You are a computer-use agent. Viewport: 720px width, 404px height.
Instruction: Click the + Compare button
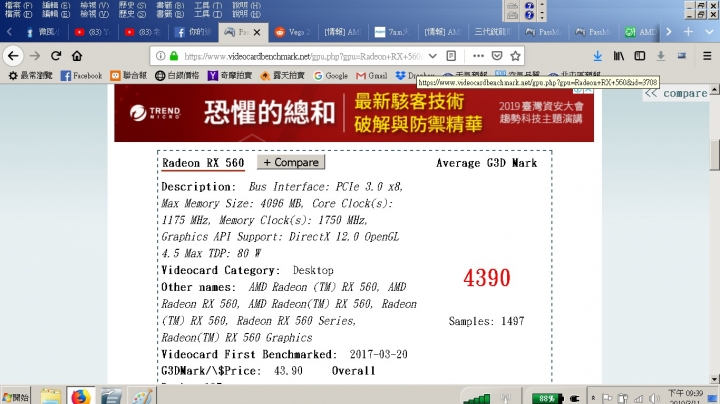click(x=291, y=162)
